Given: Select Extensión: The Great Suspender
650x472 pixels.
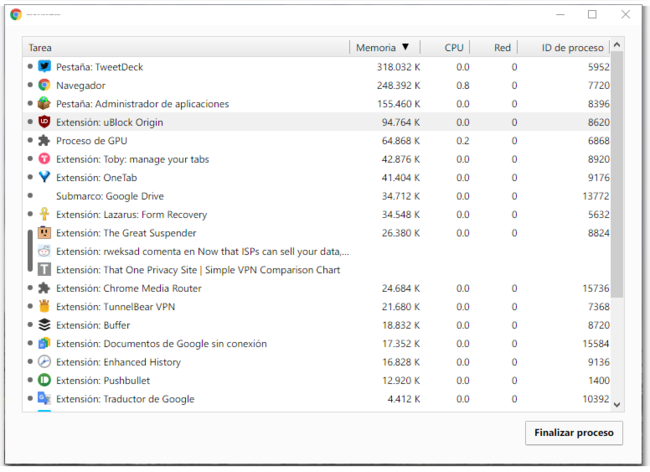Looking at the screenshot, I should (317, 233).
